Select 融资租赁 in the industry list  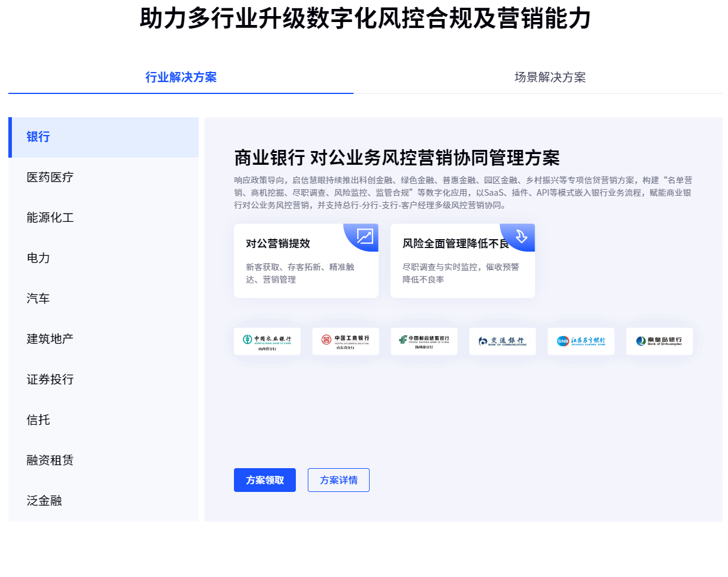tap(104, 461)
